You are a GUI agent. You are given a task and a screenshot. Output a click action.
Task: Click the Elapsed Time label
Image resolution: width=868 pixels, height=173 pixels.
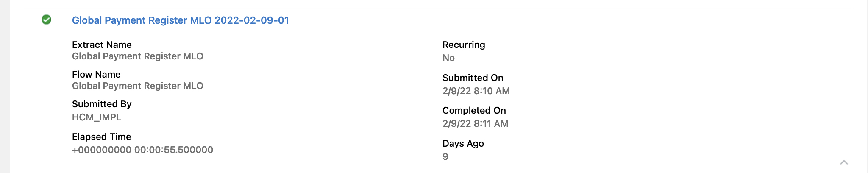101,137
